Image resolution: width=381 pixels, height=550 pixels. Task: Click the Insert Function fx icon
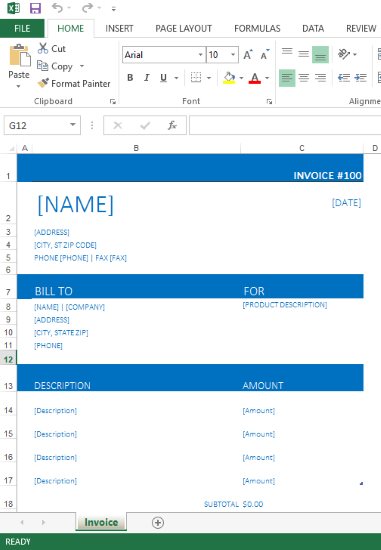coord(172,125)
